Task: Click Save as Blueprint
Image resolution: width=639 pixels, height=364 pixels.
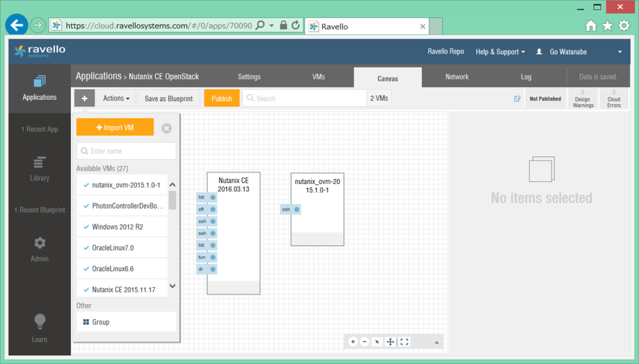Action: pyautogui.click(x=168, y=98)
